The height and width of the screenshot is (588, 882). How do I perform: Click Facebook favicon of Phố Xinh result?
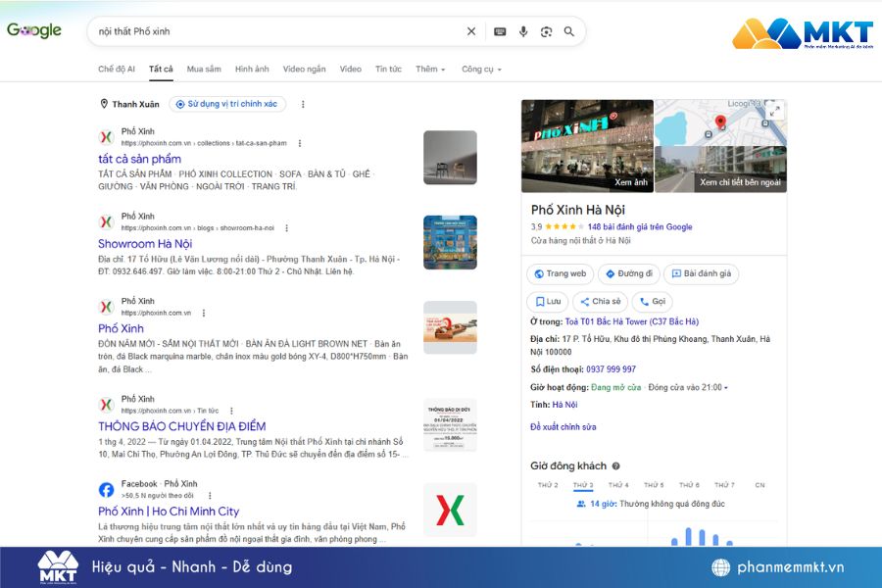106,490
